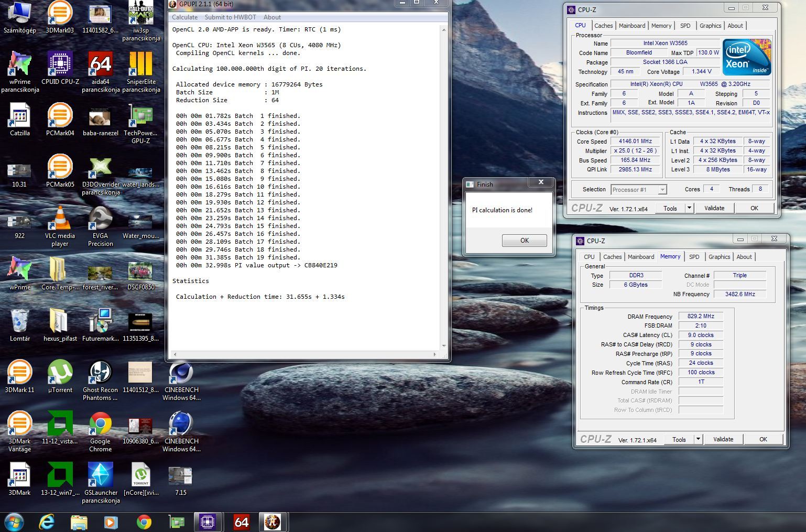Open the 3DMark03 desktop shortcut
The image size is (806, 532).
[x=60, y=17]
